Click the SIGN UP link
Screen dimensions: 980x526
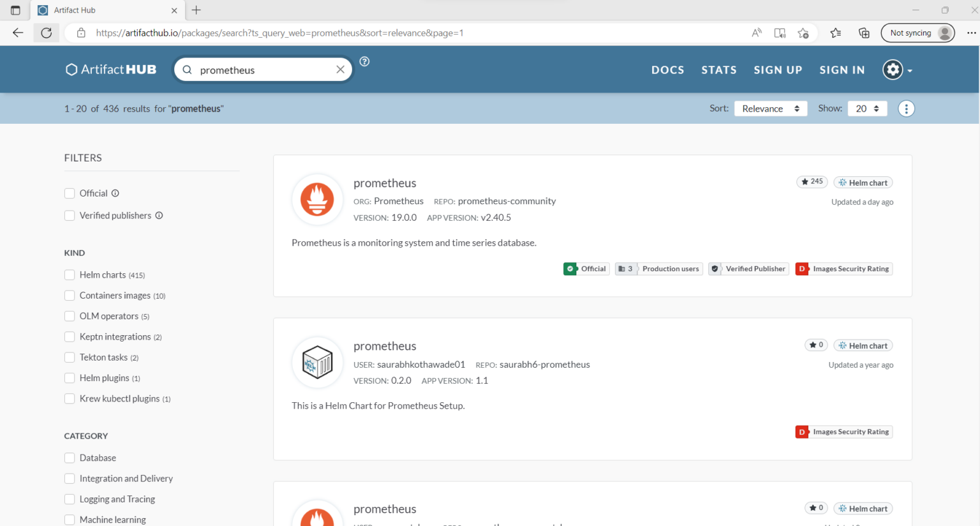pyautogui.click(x=778, y=70)
